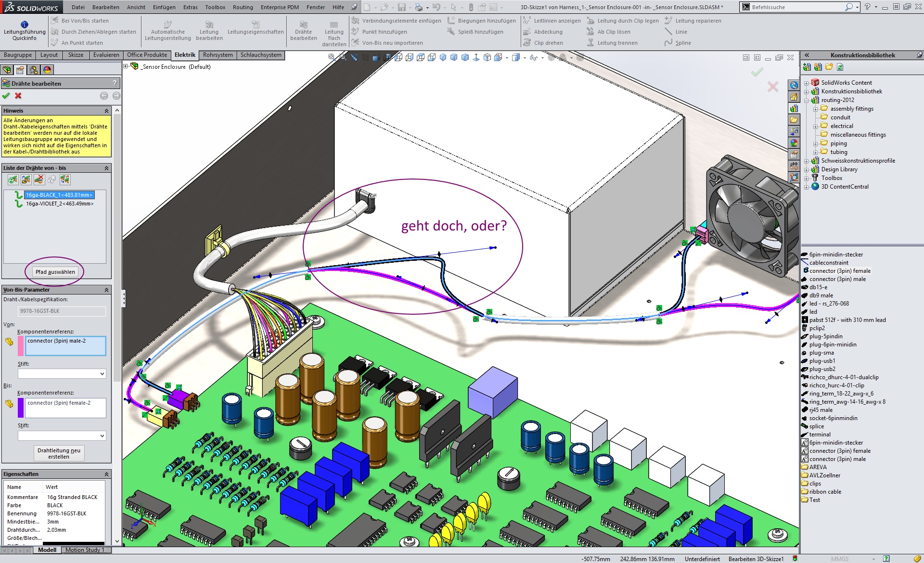
Task: Click first wire icon in Liste der Drähte toolbar
Action: click(13, 180)
